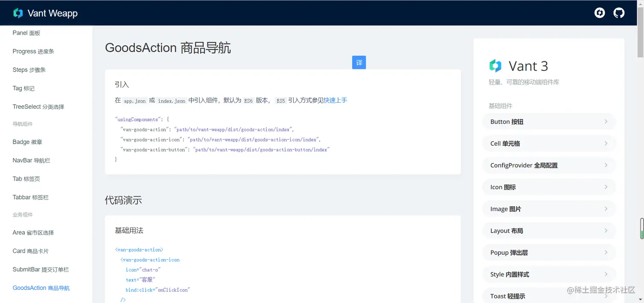The image size is (644, 303).
Task: Click the ES6 inline code tag
Action: [x=248, y=101]
